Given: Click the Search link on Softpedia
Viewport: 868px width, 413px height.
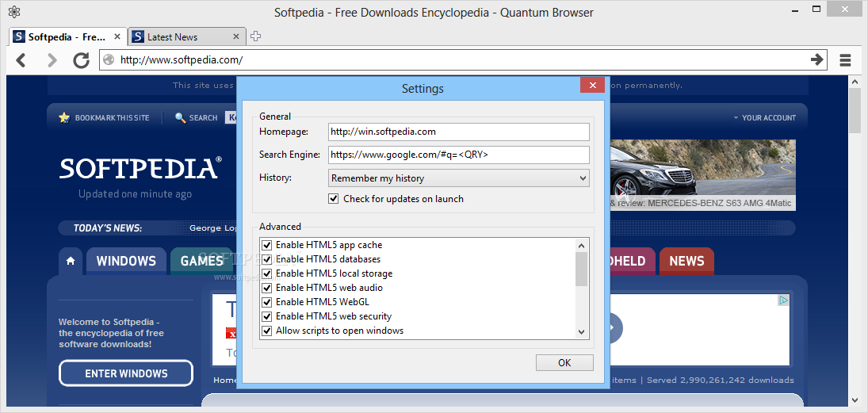Looking at the screenshot, I should pos(203,117).
